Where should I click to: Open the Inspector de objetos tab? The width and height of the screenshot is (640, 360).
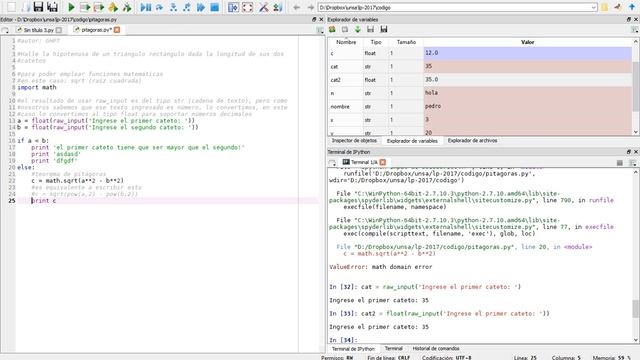tap(354, 140)
